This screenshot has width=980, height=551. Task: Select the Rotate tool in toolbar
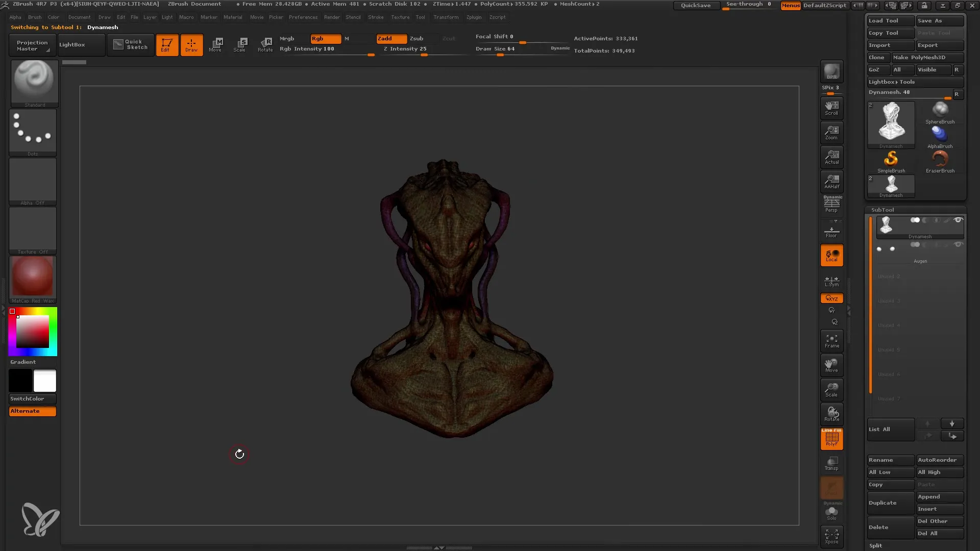[x=265, y=44]
